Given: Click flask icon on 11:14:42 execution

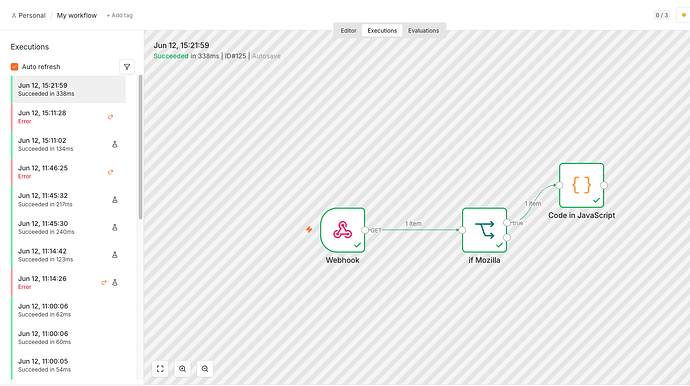Looking at the screenshot, I should tap(115, 255).
